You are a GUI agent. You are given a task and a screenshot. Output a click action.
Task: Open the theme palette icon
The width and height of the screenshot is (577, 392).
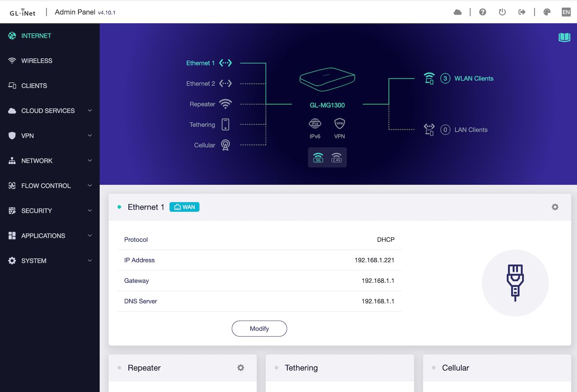(x=547, y=12)
